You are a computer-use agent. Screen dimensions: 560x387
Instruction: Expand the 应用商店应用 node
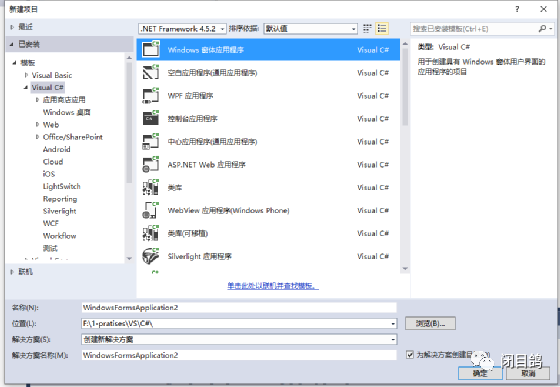click(x=37, y=100)
